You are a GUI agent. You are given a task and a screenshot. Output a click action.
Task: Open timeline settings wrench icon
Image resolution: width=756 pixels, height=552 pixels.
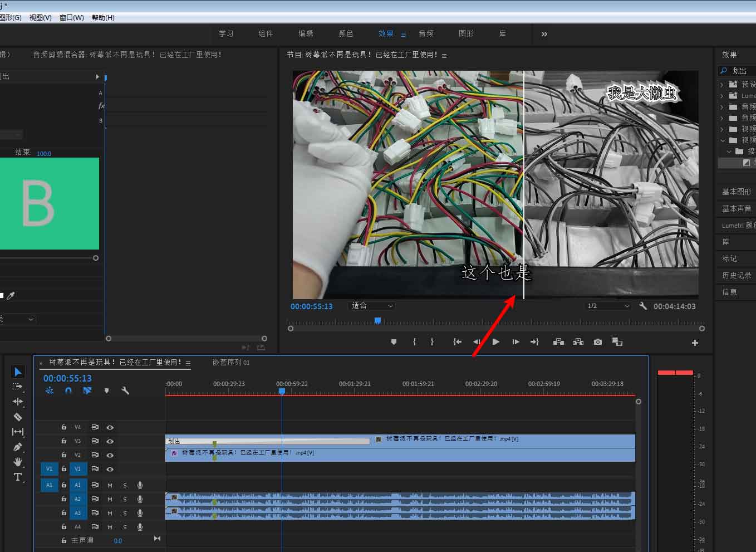[x=125, y=391]
